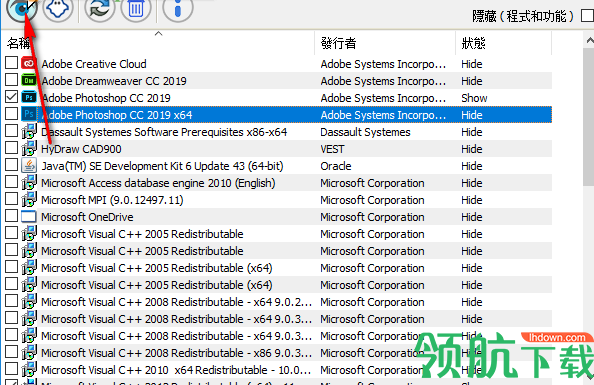Check the Microsoft MPI checkbox
This screenshot has height=385, width=594.
point(11,199)
